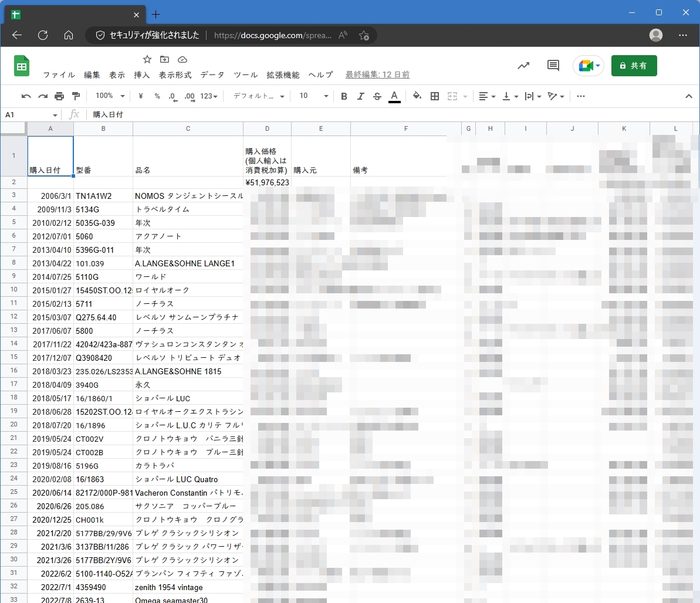
Task: Open the 最終編集: 12 日前 history link
Action: point(377,75)
